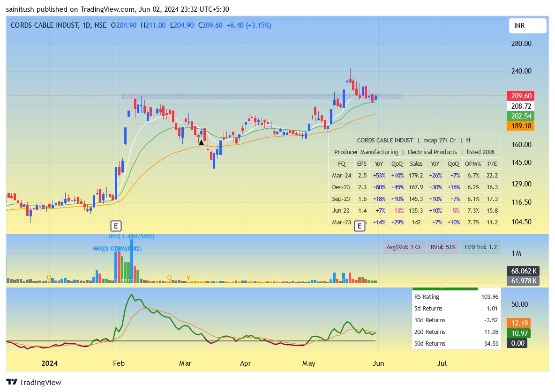
Task: Click the CORDS CABLE INDUST, 1D, NSE symbol title
Action: [x=59, y=25]
